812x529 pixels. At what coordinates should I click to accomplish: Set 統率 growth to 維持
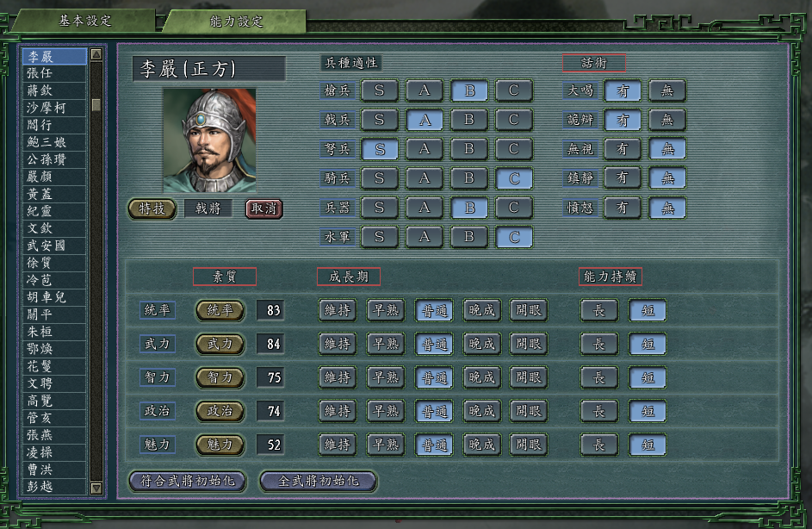coord(338,310)
